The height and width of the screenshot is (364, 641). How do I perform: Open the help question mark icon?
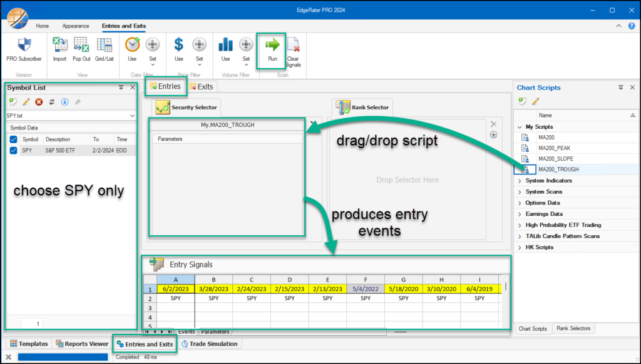[632, 26]
